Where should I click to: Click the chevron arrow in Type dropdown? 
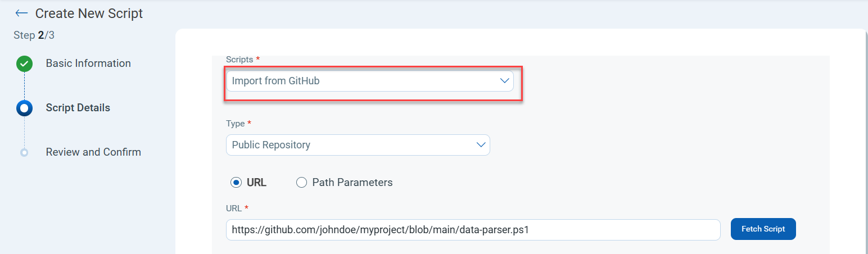(x=481, y=145)
